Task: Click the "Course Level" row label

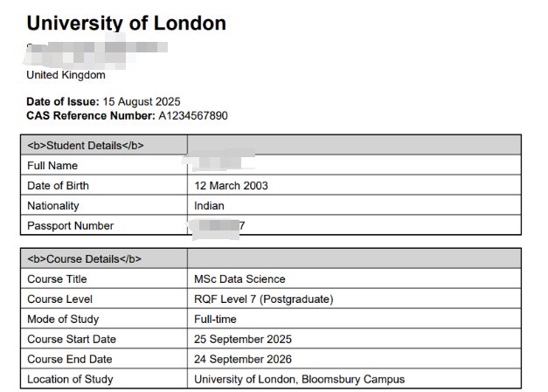Action: (x=58, y=299)
